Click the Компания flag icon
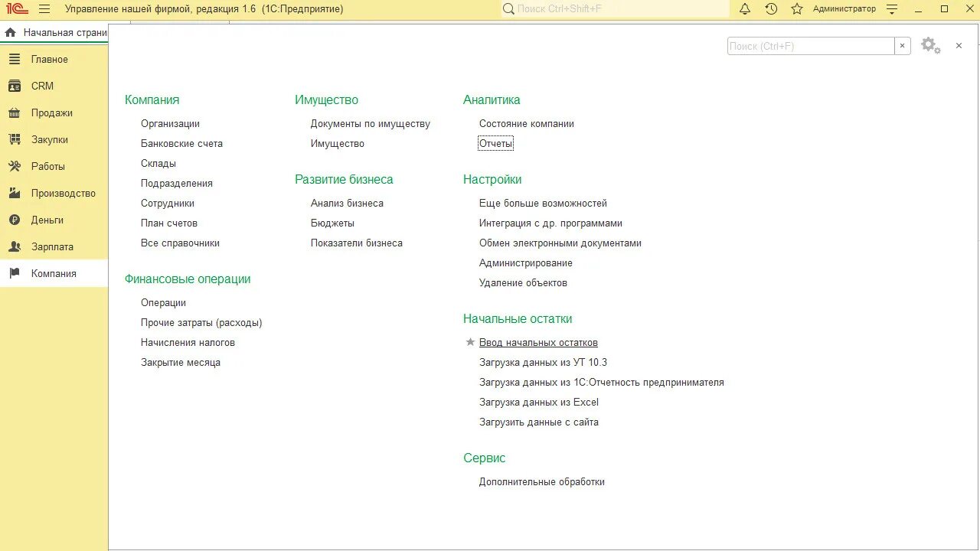This screenshot has width=980, height=551. [15, 273]
